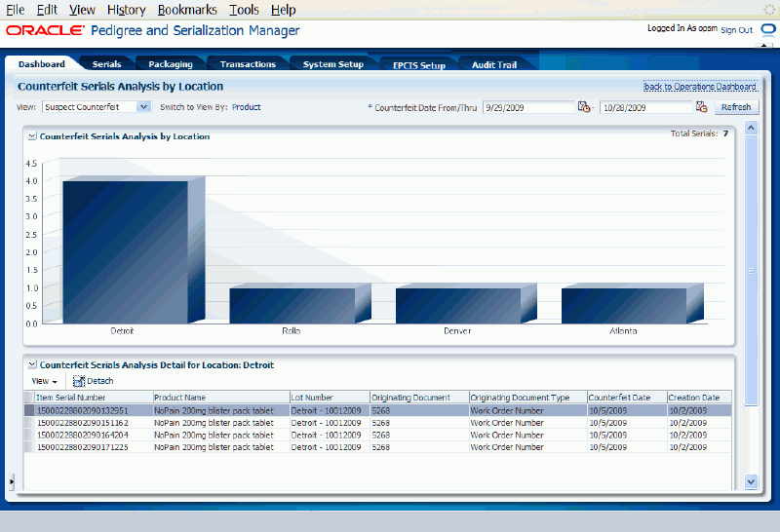
Task: Sort by Product Name column header
Action: pos(221,398)
